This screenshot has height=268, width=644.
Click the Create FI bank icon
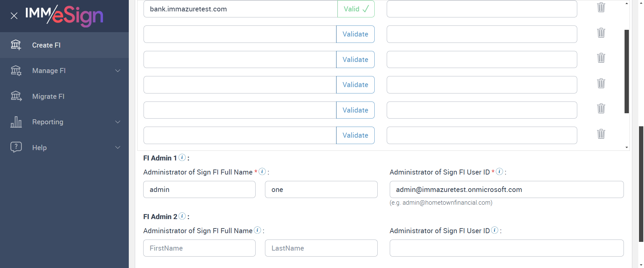pyautogui.click(x=16, y=45)
